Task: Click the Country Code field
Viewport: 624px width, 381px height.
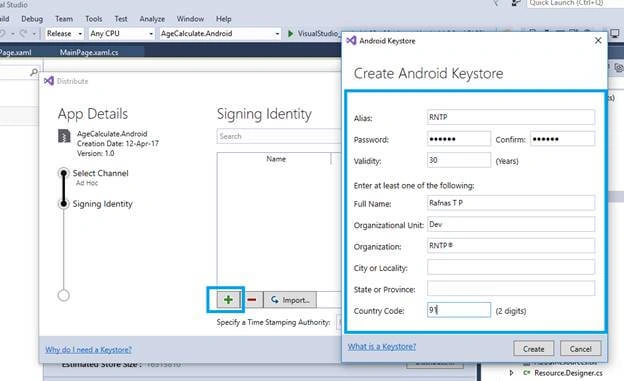Action: click(459, 310)
